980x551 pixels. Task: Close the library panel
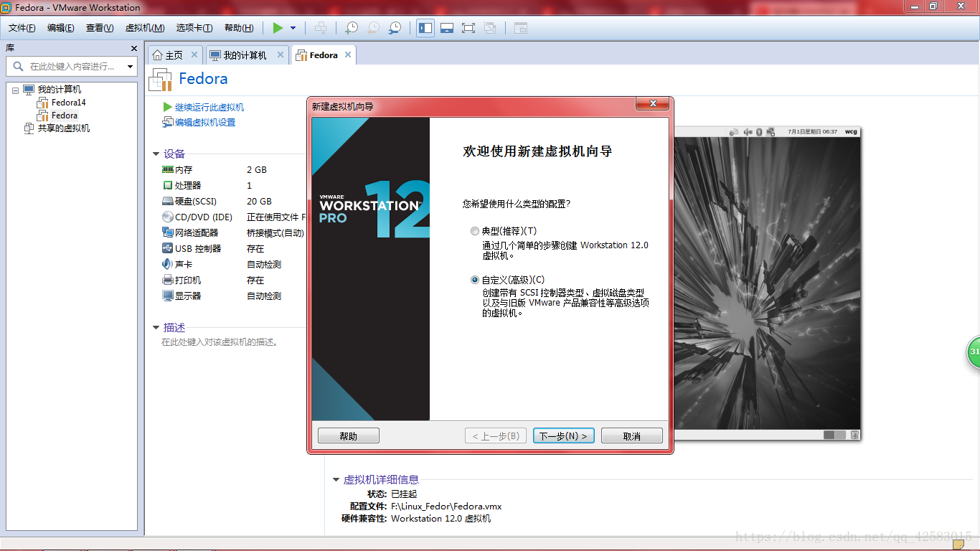click(133, 48)
